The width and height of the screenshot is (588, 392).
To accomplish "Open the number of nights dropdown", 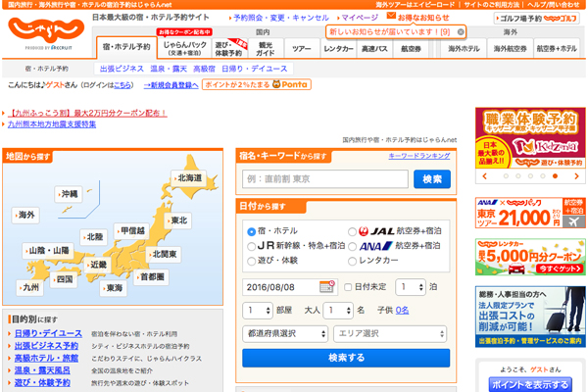I will tap(411, 287).
